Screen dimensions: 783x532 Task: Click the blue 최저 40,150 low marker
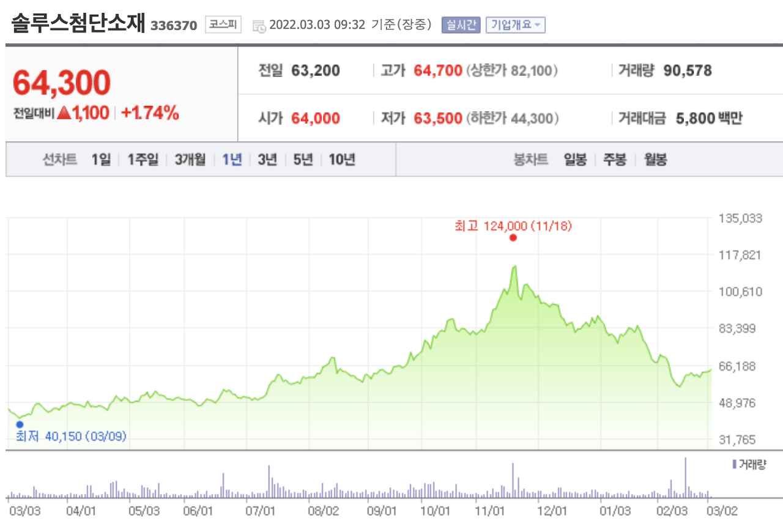[20, 424]
